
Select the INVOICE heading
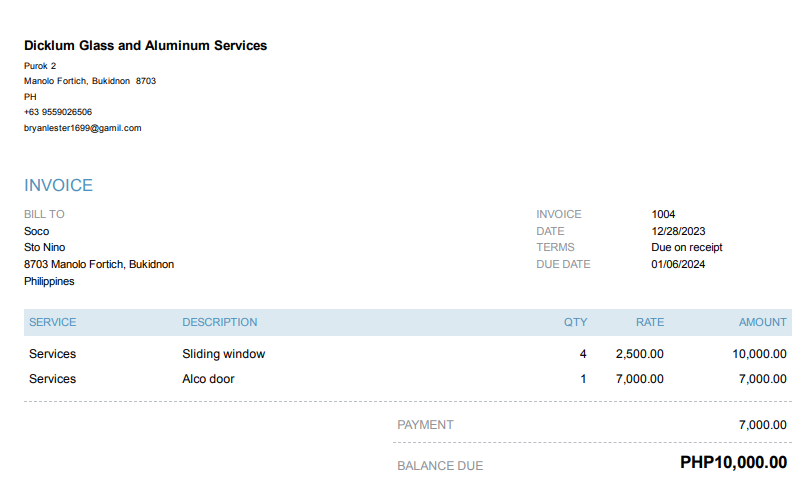(x=58, y=186)
